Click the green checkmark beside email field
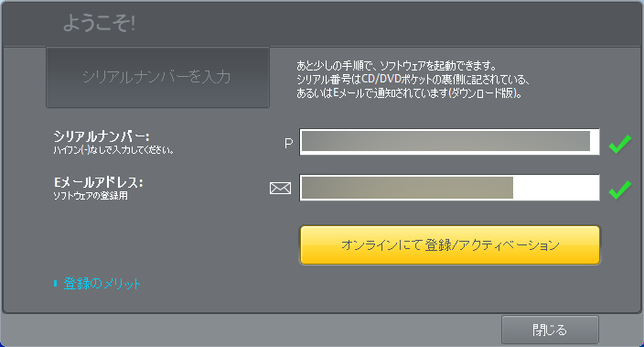Viewport: 644px width, 347px height. tap(620, 190)
